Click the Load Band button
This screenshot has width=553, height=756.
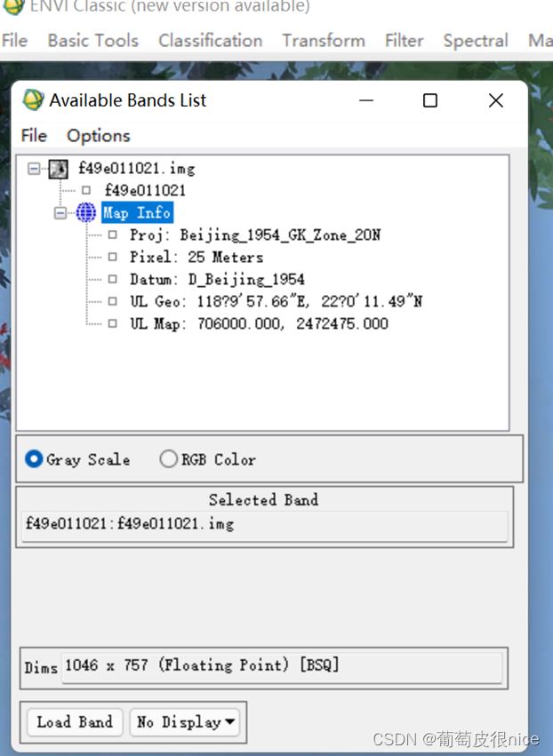pyautogui.click(x=75, y=721)
